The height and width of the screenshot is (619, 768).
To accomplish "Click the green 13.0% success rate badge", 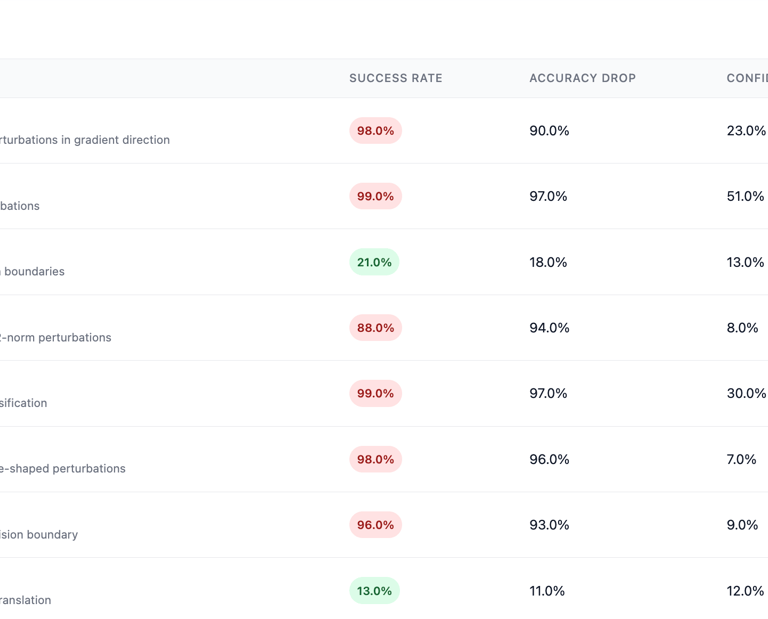I will click(x=374, y=591).
